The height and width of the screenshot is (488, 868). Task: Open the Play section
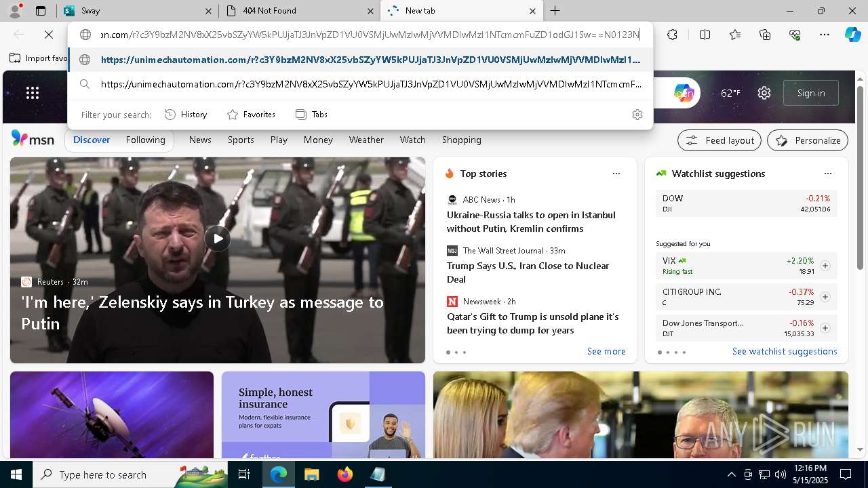pos(279,140)
